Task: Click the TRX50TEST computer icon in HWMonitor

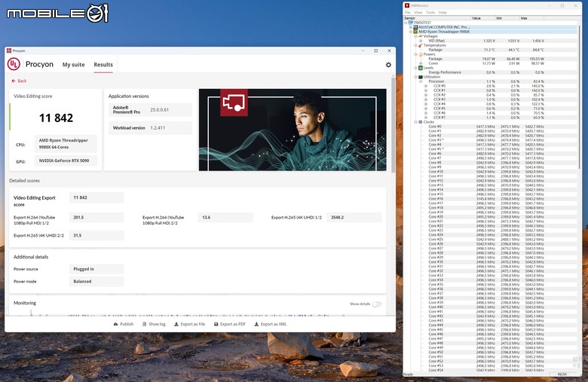Action: click(x=410, y=23)
